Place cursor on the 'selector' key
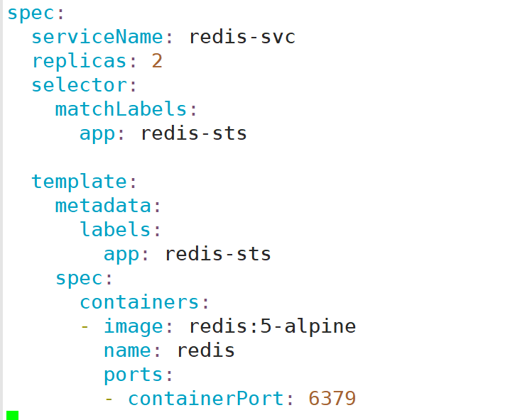 [x=80, y=85]
